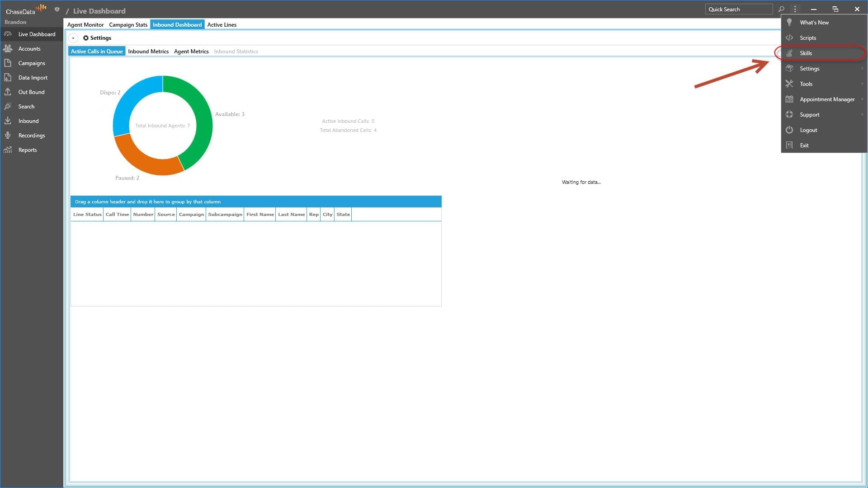Collapse the Settings panel circular arrow

[x=73, y=38]
